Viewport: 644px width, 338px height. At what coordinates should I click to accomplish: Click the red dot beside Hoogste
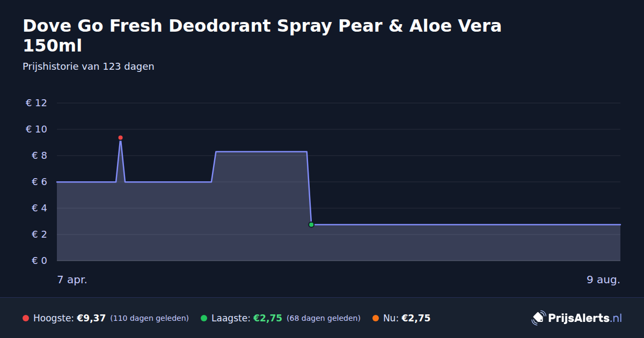tap(26, 318)
